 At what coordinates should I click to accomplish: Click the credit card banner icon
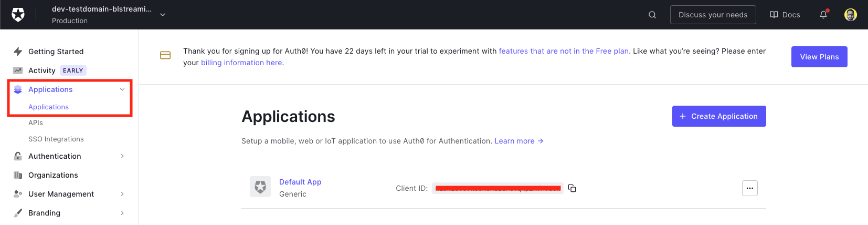click(165, 55)
